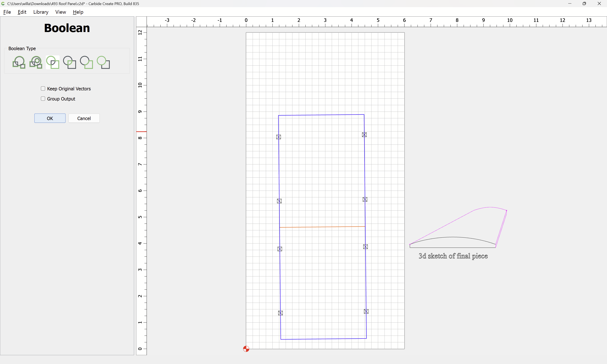Open the Library menu
Viewport: 607px width, 364px height.
coord(41,12)
